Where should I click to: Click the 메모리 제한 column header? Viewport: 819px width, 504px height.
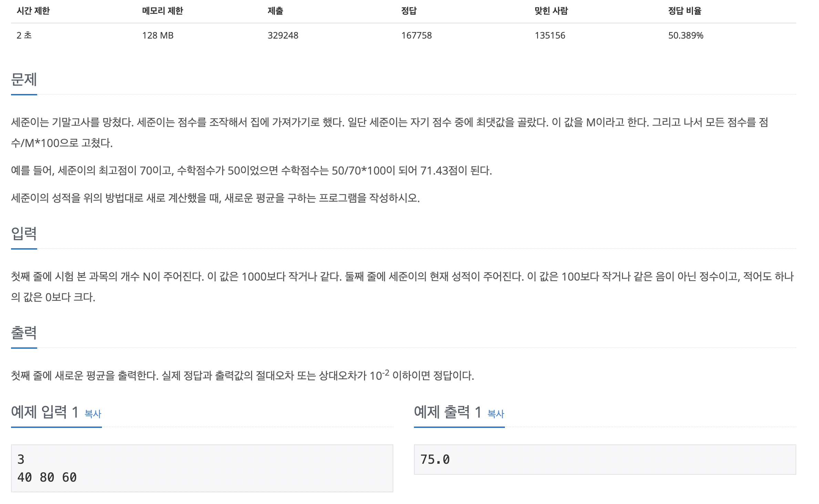[163, 11]
